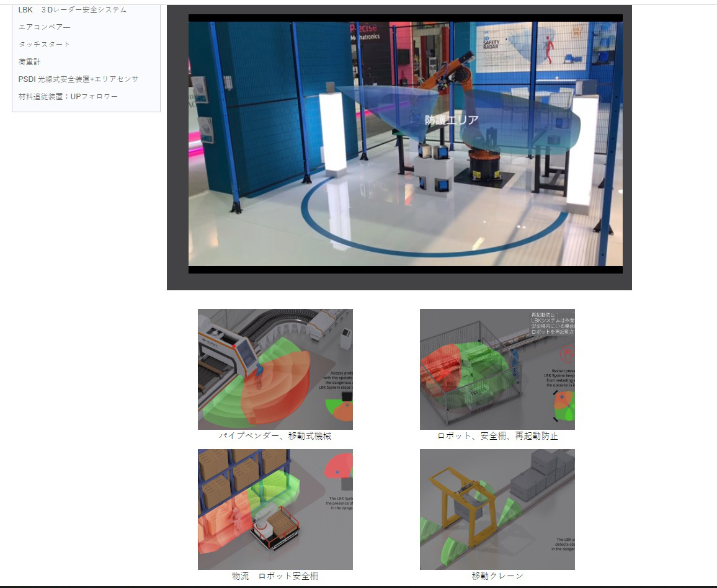Select 材料追従装置:UPフォロワー in the sidebar

pos(68,97)
